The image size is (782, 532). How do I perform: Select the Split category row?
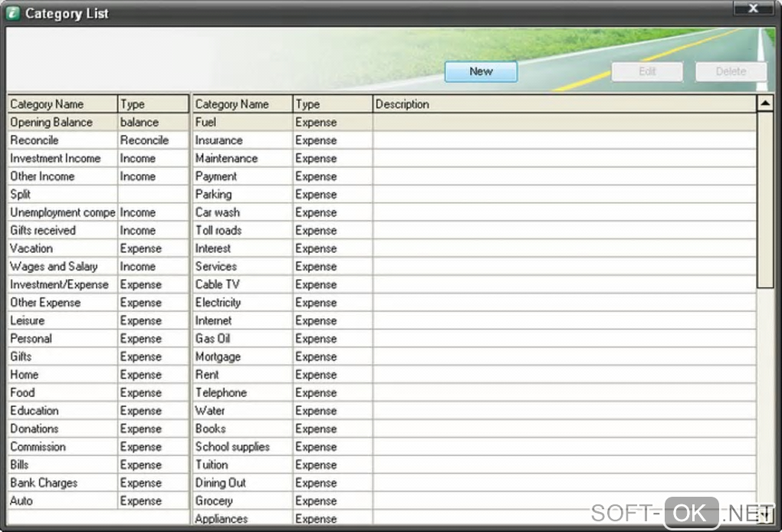(98, 194)
